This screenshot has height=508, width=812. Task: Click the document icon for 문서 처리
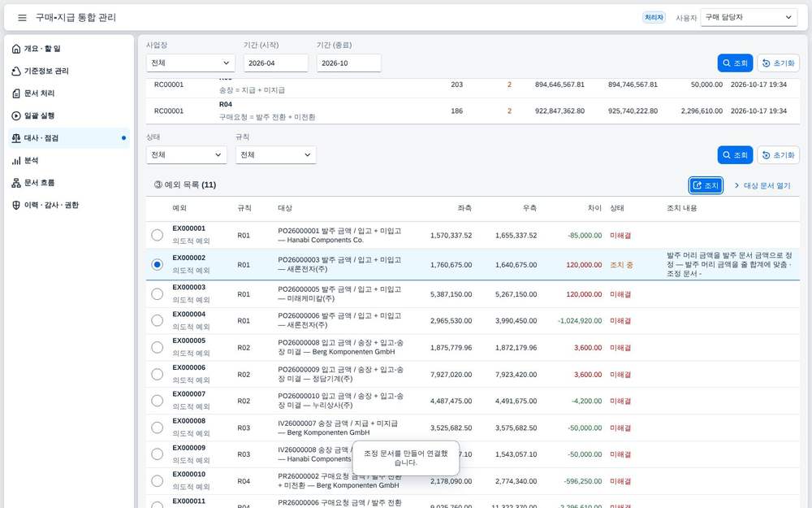coord(16,93)
